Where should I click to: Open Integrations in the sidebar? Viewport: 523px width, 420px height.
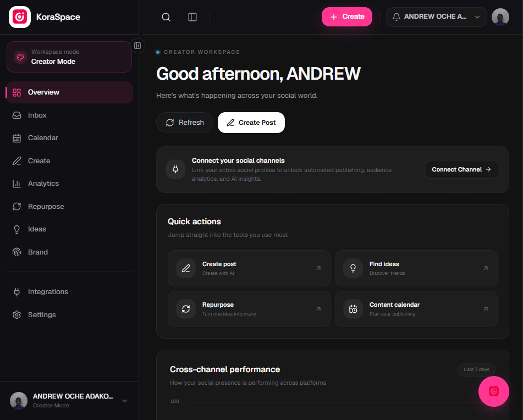[x=69, y=292]
